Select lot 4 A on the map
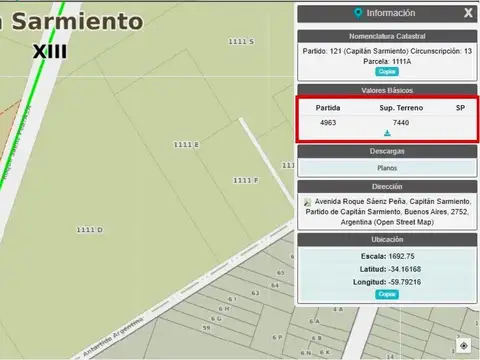480x360 pixels. pyautogui.click(x=338, y=309)
